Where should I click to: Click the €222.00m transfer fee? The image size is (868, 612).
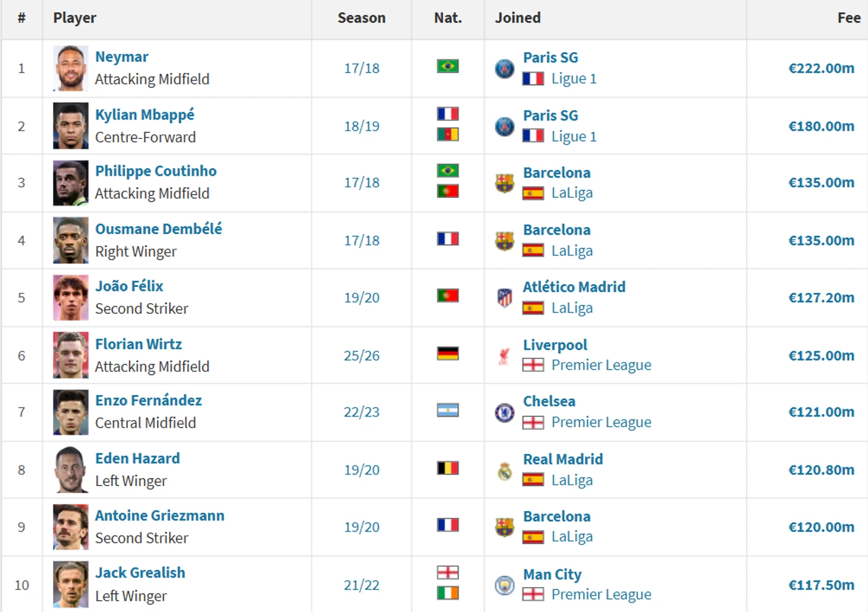[821, 68]
